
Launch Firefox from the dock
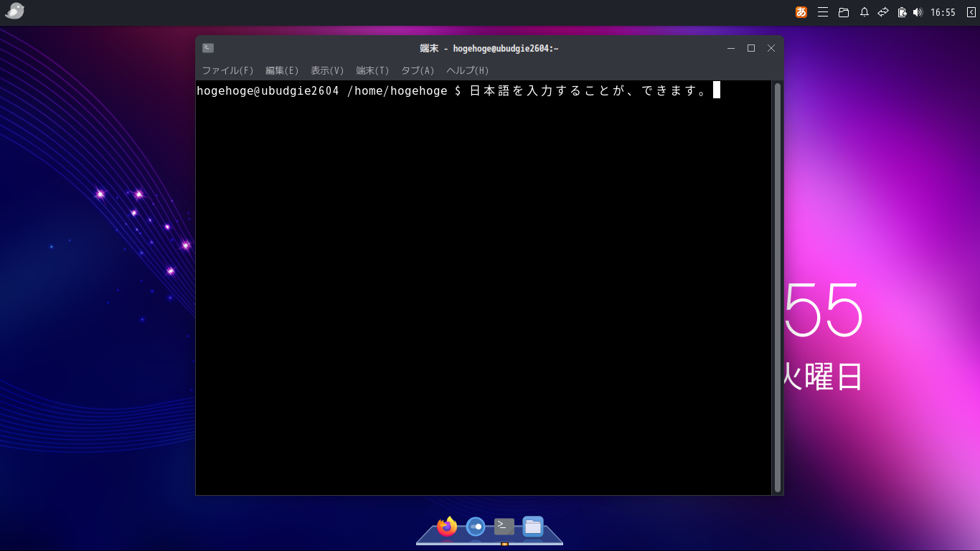point(447,527)
